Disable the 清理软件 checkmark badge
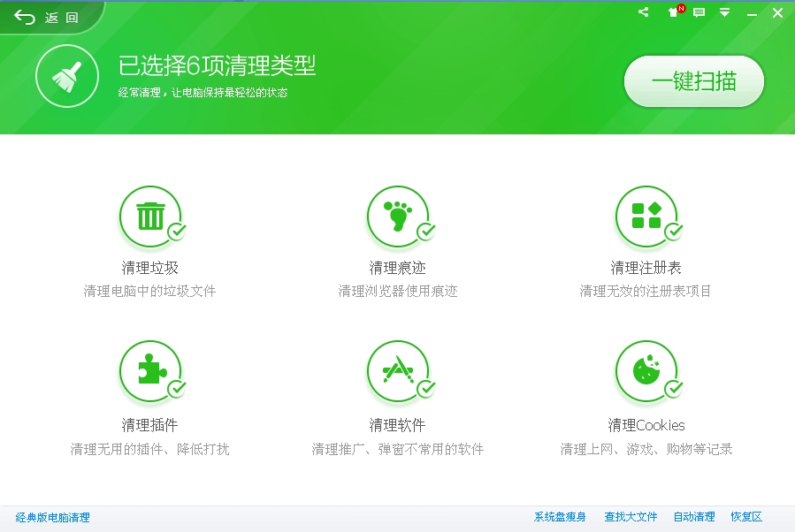Screen dimensions: 795x532 (x=425, y=388)
